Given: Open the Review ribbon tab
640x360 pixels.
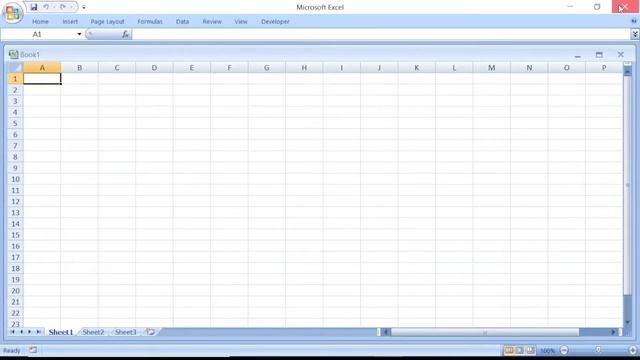Looking at the screenshot, I should pyautogui.click(x=212, y=22).
